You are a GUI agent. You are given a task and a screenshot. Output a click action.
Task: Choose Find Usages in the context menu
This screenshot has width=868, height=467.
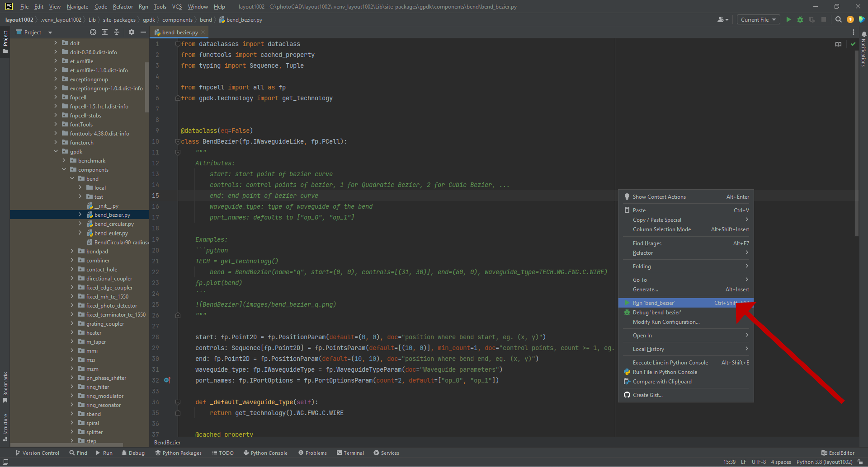[686, 243]
